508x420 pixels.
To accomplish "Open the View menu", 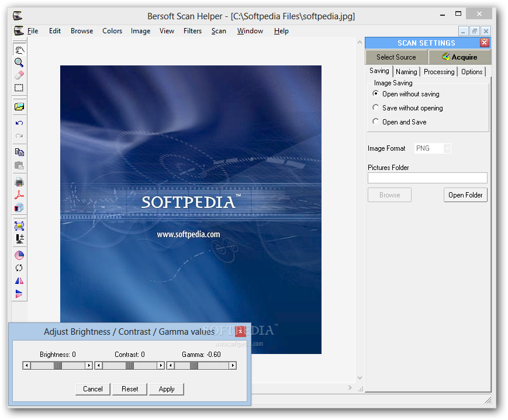I will [167, 31].
